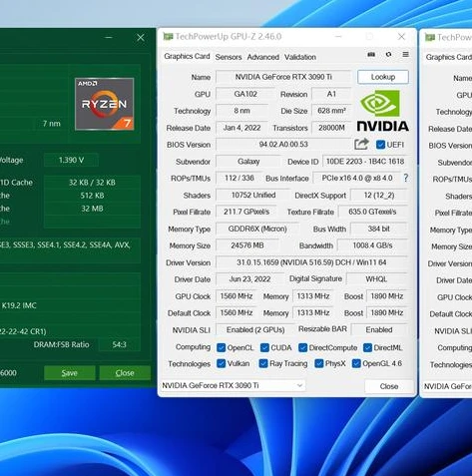
Task: Open the Graphics Card tab
Action: [x=187, y=56]
